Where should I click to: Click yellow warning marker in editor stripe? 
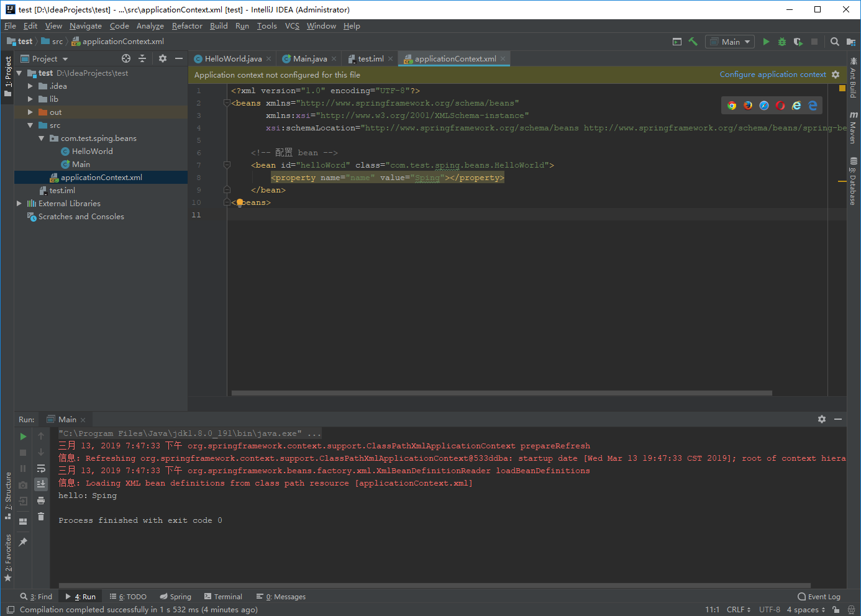tap(842, 181)
